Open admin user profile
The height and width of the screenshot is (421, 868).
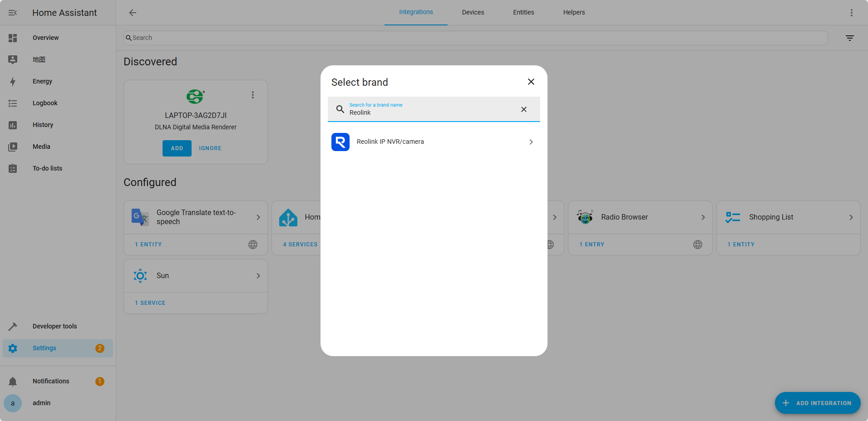click(58, 403)
